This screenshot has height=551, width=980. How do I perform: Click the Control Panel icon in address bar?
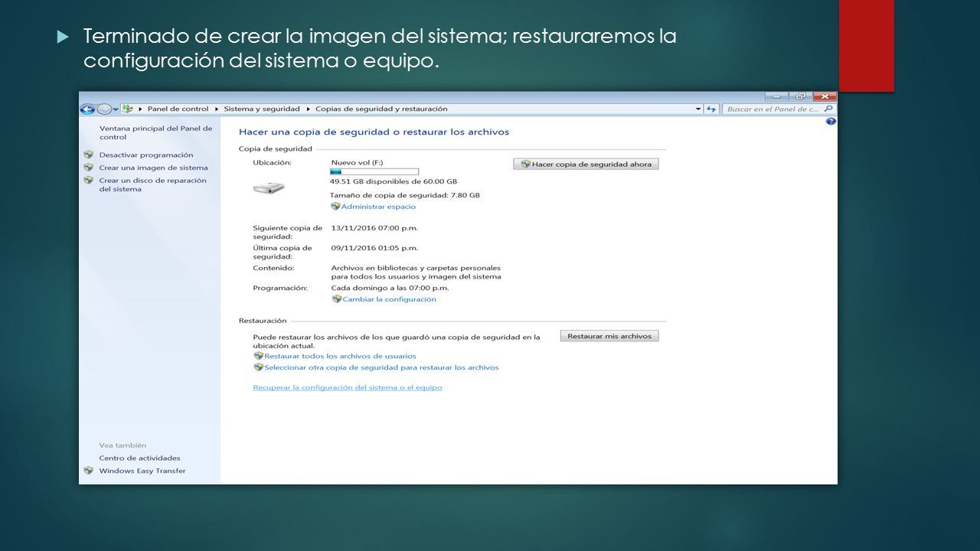tap(127, 109)
